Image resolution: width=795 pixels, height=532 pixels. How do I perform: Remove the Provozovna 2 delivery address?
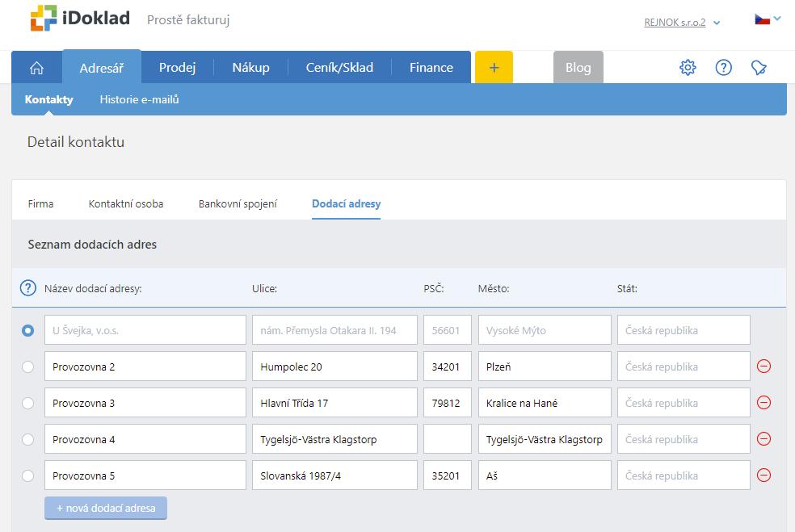763,366
